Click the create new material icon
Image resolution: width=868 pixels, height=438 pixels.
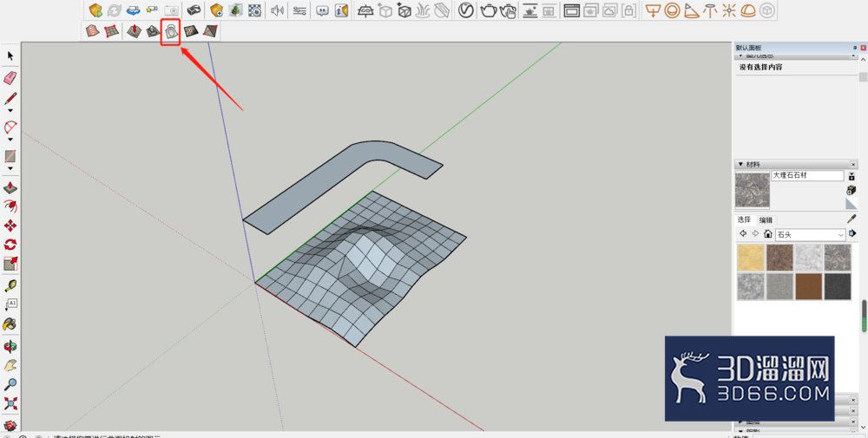point(852,190)
